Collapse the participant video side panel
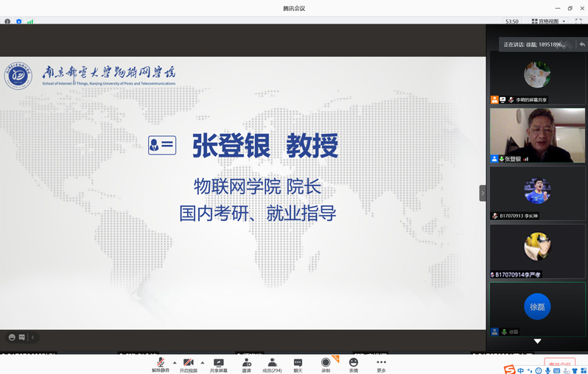The width and height of the screenshot is (588, 374). tap(483, 193)
